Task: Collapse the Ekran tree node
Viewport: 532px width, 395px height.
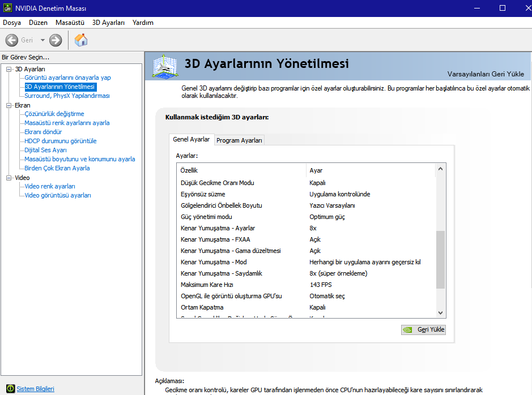Action: pos(9,105)
